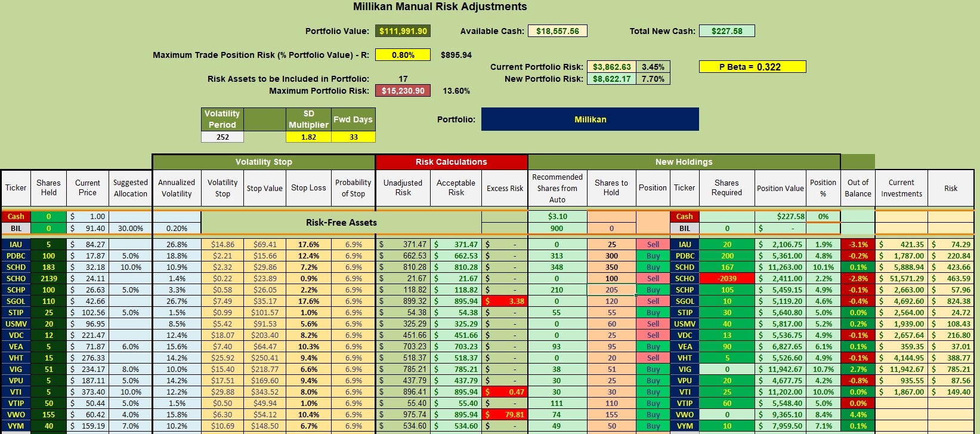Edit the Volatility Period value 252
This screenshot has width=980, height=434.
(222, 137)
